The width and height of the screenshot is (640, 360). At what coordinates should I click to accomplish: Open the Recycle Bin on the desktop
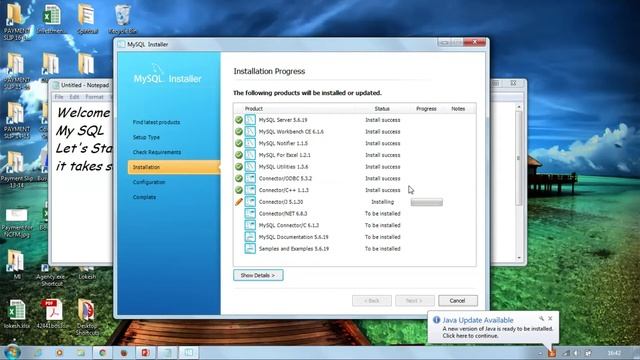(x=122, y=19)
